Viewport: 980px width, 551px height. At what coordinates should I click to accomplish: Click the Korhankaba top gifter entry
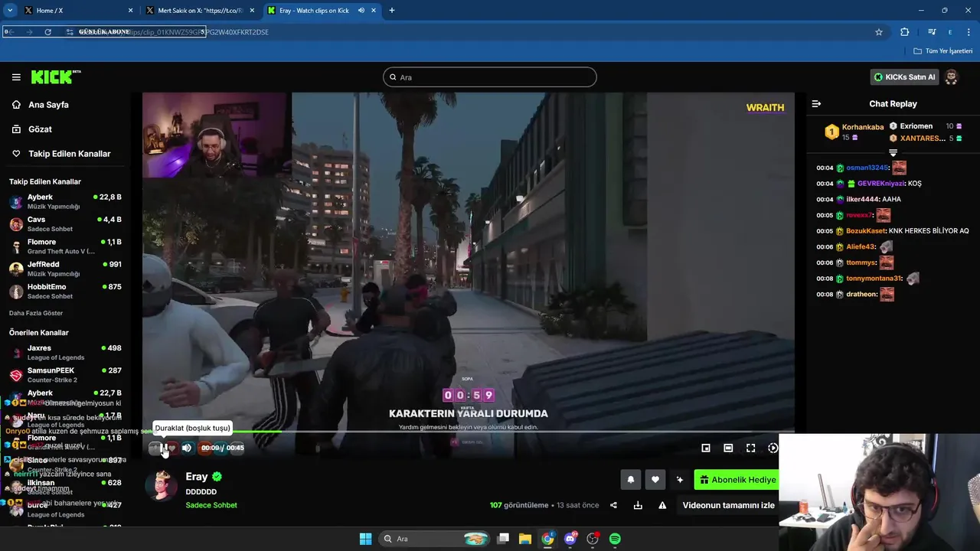pyautogui.click(x=854, y=132)
